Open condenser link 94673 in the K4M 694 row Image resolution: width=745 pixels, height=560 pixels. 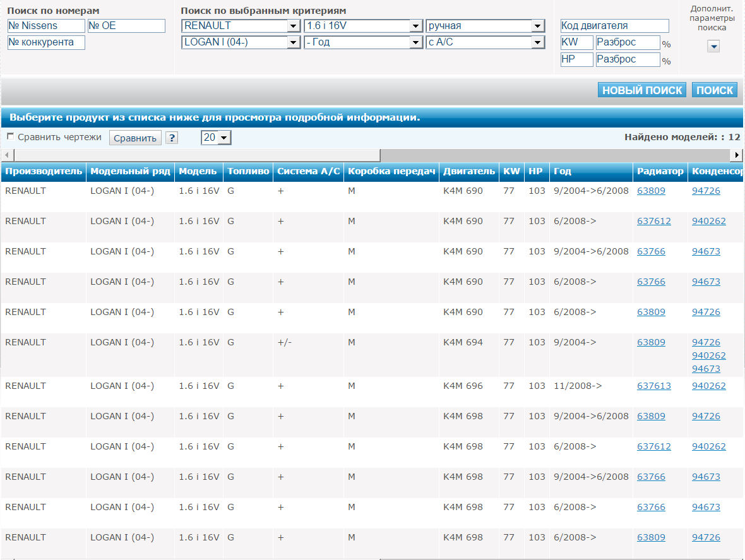pos(706,369)
